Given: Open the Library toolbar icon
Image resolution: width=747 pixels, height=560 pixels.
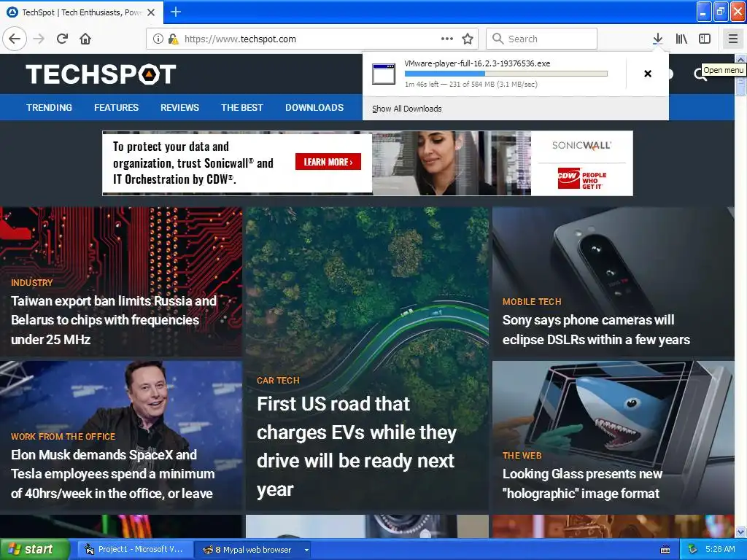Looking at the screenshot, I should point(681,39).
